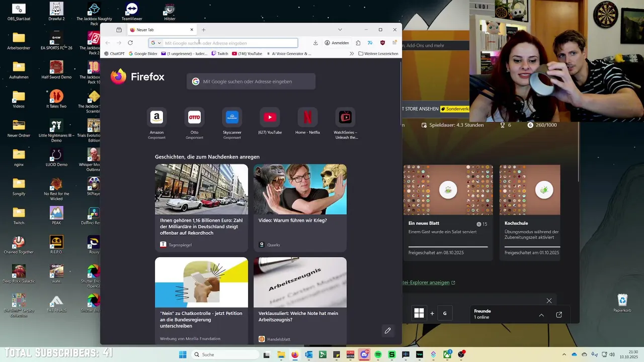Open Firefox extensions puzzle icon
The height and width of the screenshot is (362, 644).
358,43
